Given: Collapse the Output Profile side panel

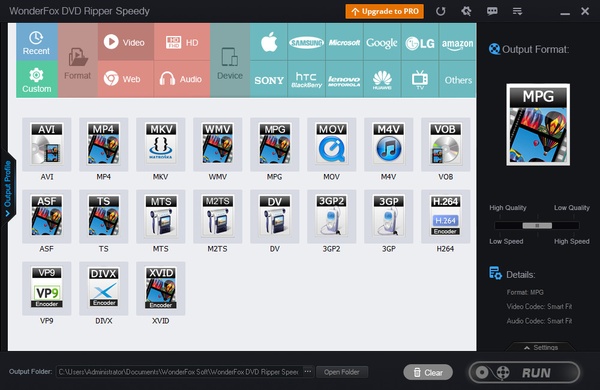Looking at the screenshot, I should coord(8,188).
